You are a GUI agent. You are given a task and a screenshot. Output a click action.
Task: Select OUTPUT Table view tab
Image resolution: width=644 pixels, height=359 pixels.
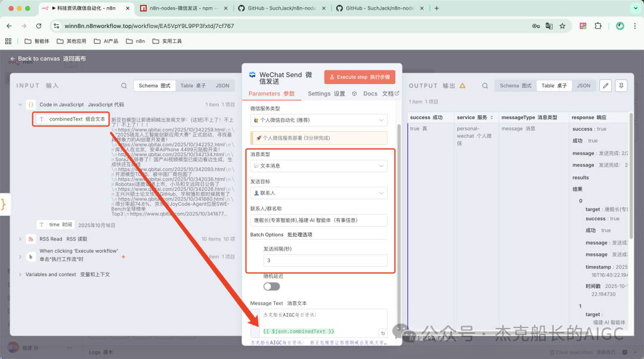pyautogui.click(x=554, y=85)
